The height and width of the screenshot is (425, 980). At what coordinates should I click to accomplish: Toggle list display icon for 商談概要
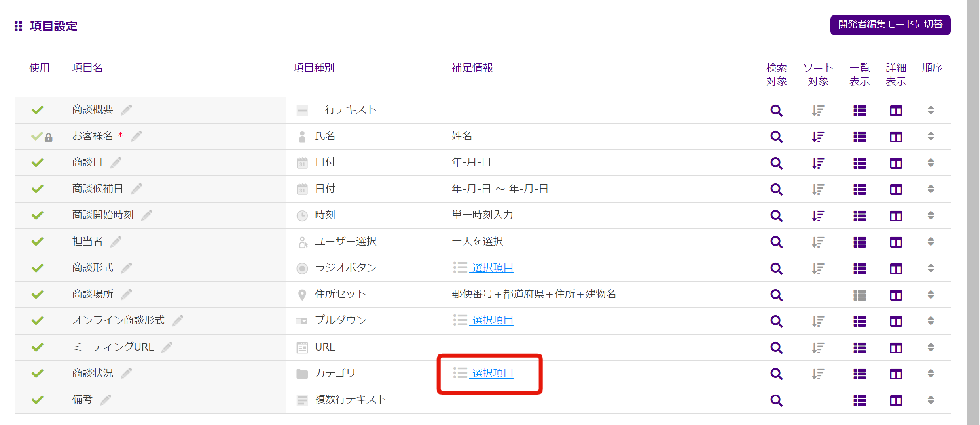[x=860, y=111]
